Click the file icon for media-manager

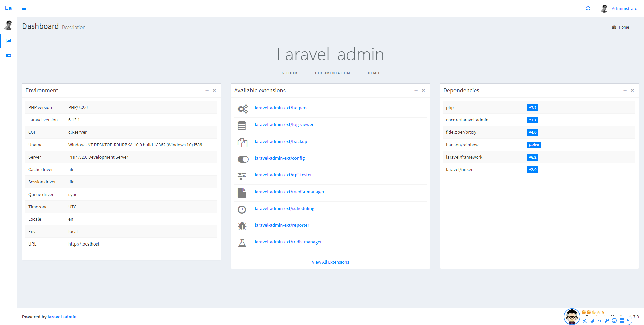(x=242, y=193)
